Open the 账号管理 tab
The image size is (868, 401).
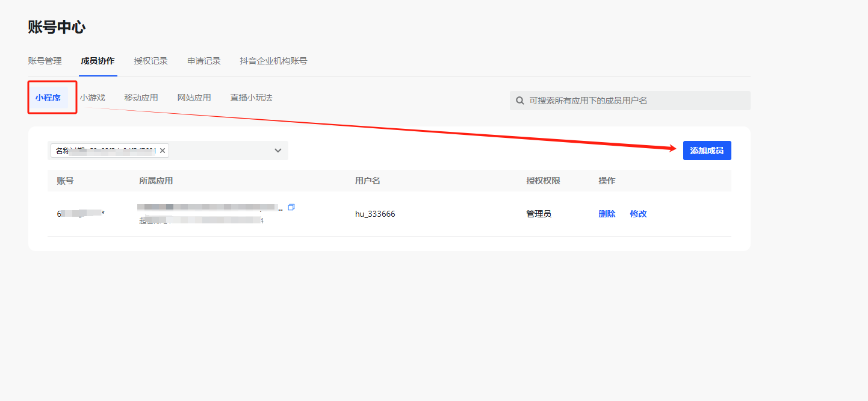(45, 61)
